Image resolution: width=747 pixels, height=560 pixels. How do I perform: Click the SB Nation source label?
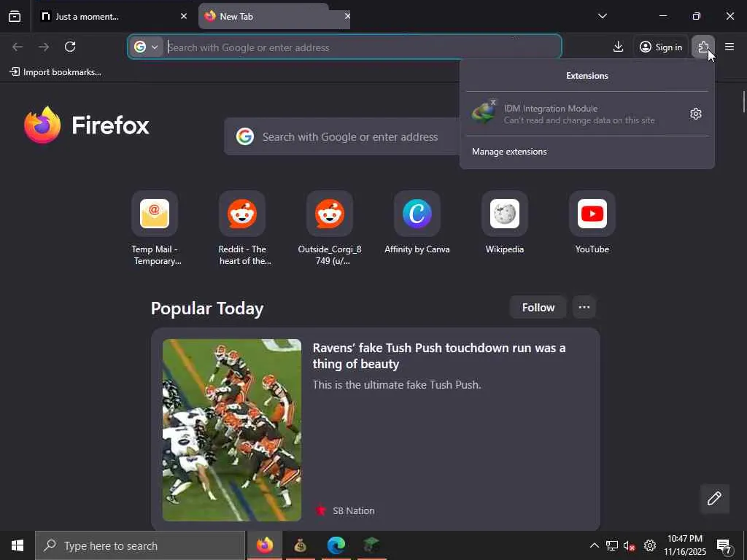pyautogui.click(x=354, y=510)
